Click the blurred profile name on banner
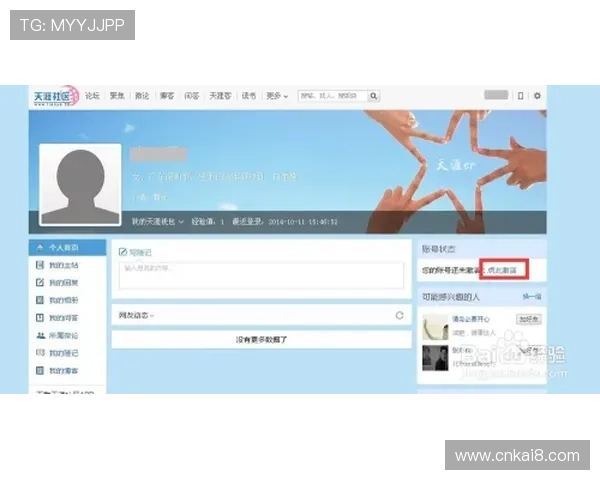Viewport: 600px width, 480px height. (158, 154)
